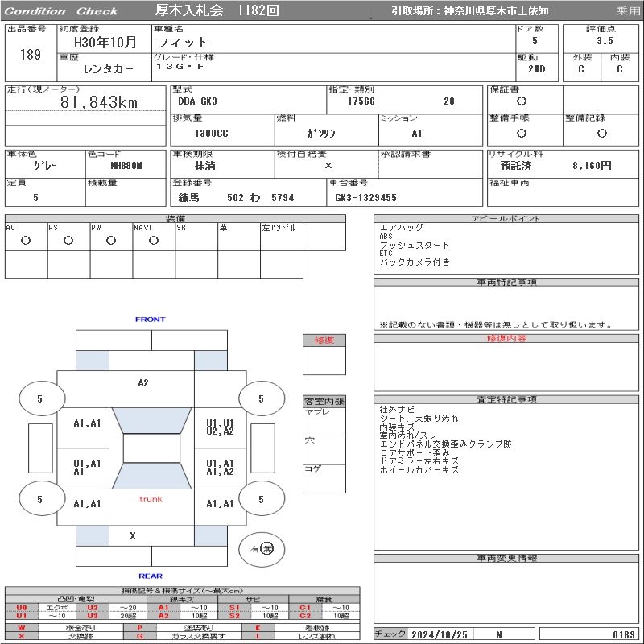
Task: Click the X mark on the rear bumper
Action: tap(133, 535)
